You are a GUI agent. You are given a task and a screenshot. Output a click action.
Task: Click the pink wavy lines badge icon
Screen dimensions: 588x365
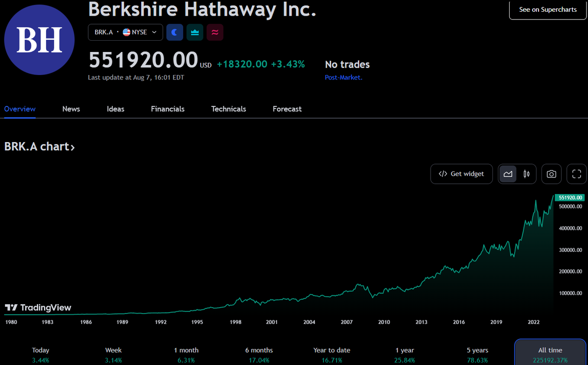tap(215, 32)
